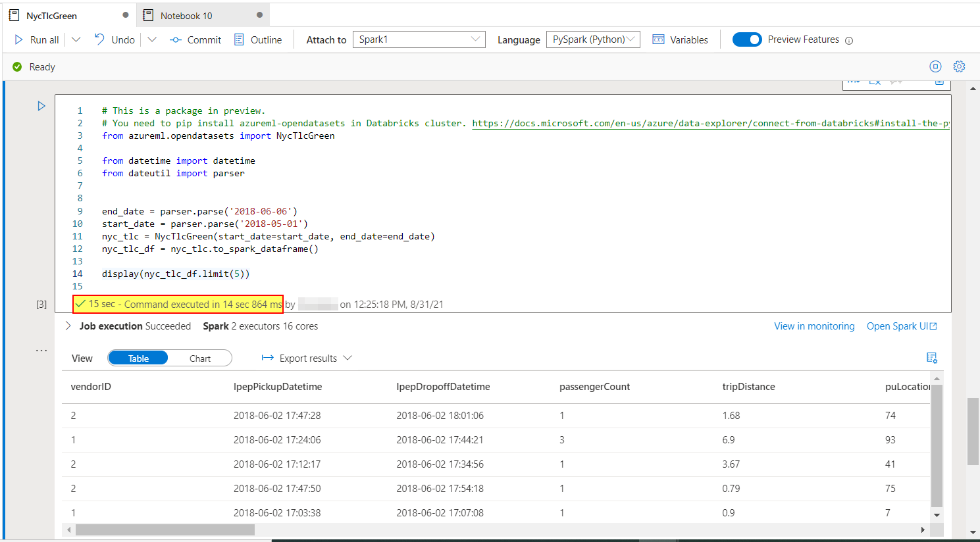Viewport: 980px width, 542px height.
Task: Switch to the NycTlcGreen tab
Action: pyautogui.click(x=51, y=15)
